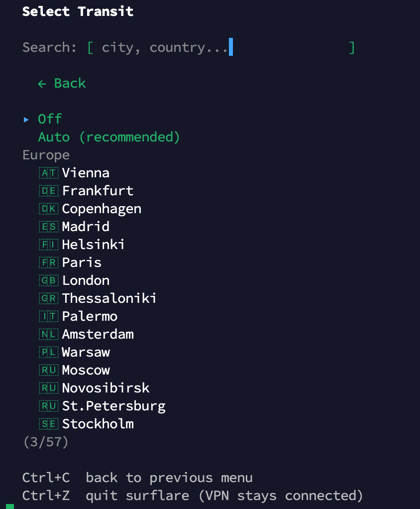Click the Europe region header

(x=46, y=155)
